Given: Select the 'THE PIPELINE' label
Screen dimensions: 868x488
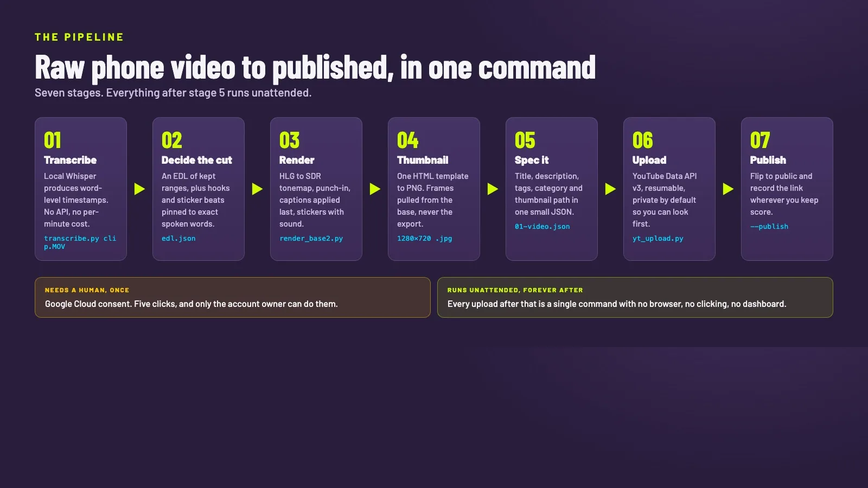Looking at the screenshot, I should tap(79, 37).
